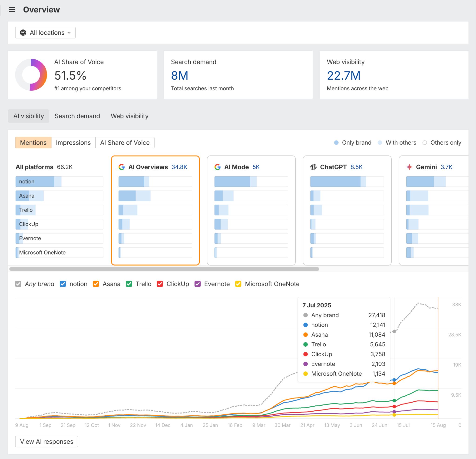476x459 pixels.
Task: Click the globe icon in the location selector
Action: click(x=23, y=32)
